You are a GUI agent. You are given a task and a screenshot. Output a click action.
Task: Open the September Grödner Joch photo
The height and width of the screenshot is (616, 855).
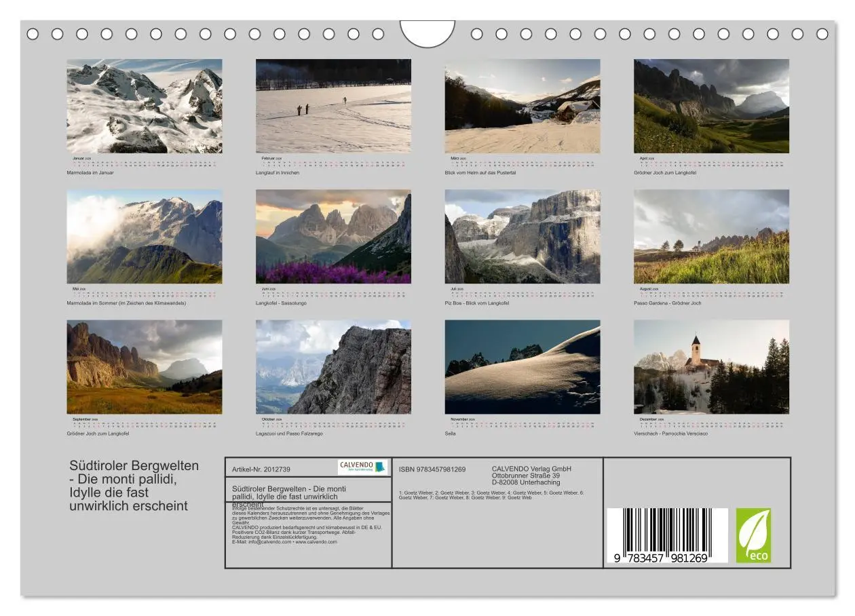pos(145,367)
